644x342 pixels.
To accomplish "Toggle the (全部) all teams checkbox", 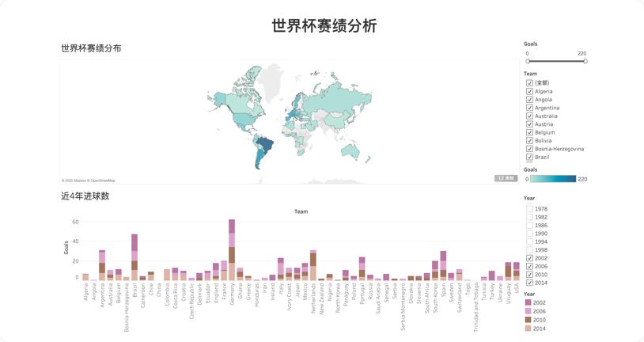I will 530,83.
